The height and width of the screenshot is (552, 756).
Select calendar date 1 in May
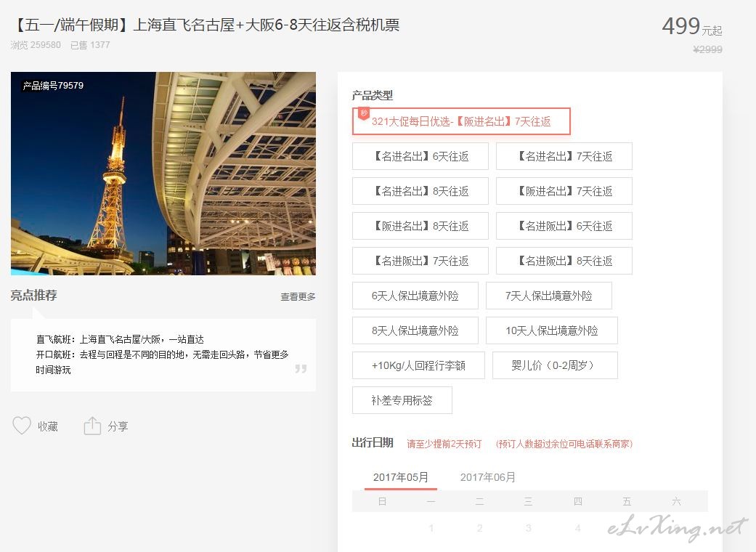pyautogui.click(x=431, y=528)
